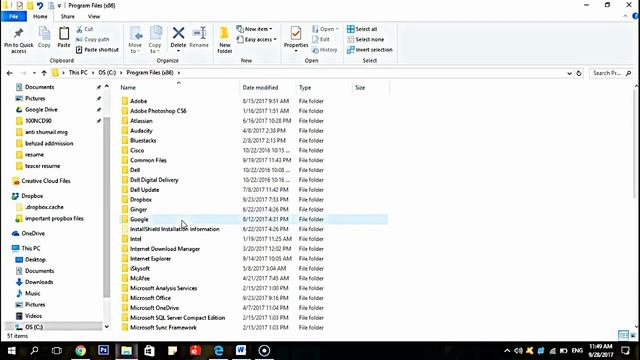Screen dimensions: 640x360
Task: Select the Google folder row
Action: tap(253, 219)
